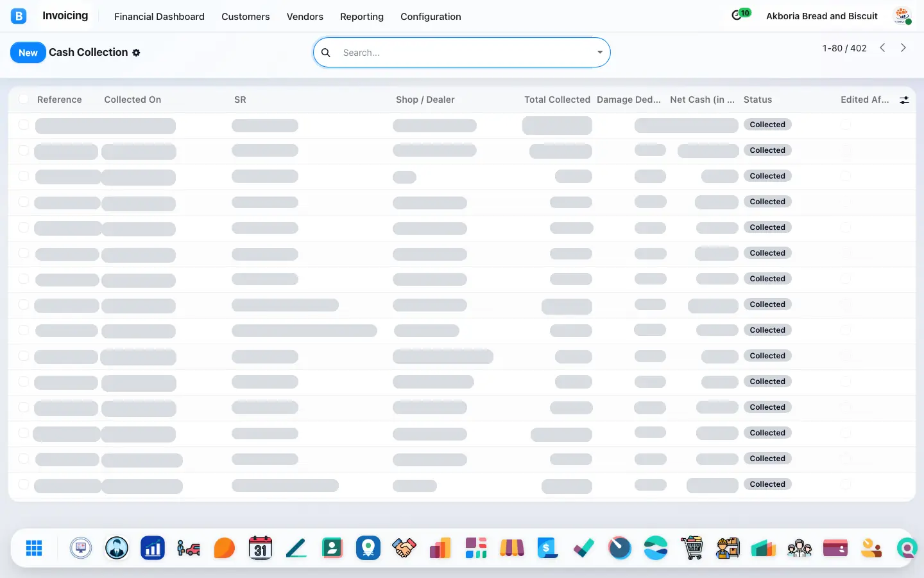Open the teal contacts app in the dock
924x578 pixels.
pos(332,548)
